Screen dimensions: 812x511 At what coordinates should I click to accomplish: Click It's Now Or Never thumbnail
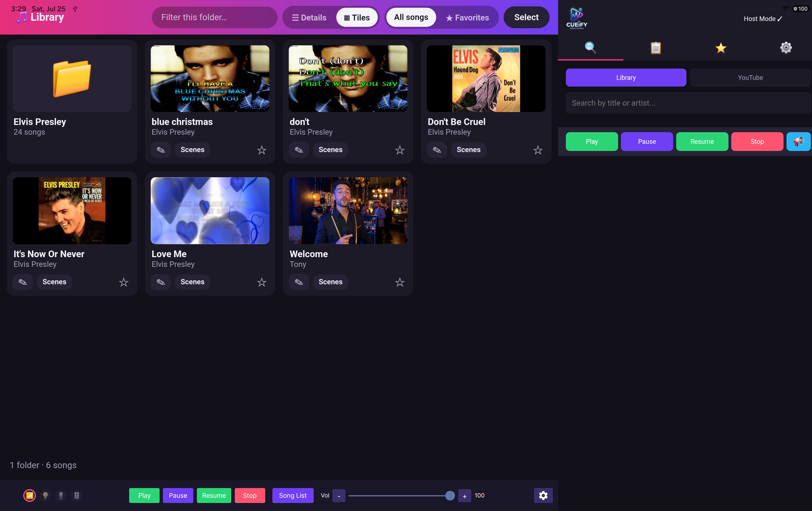pyautogui.click(x=72, y=211)
